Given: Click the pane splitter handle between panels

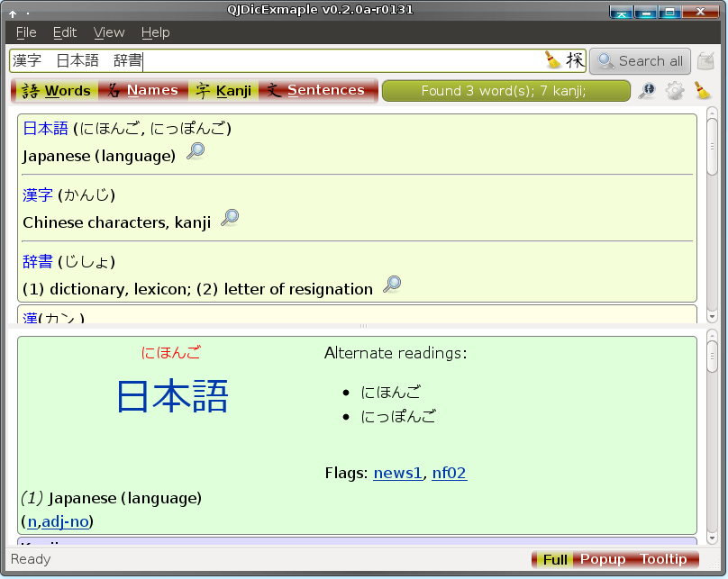Looking at the screenshot, I should point(363,326).
